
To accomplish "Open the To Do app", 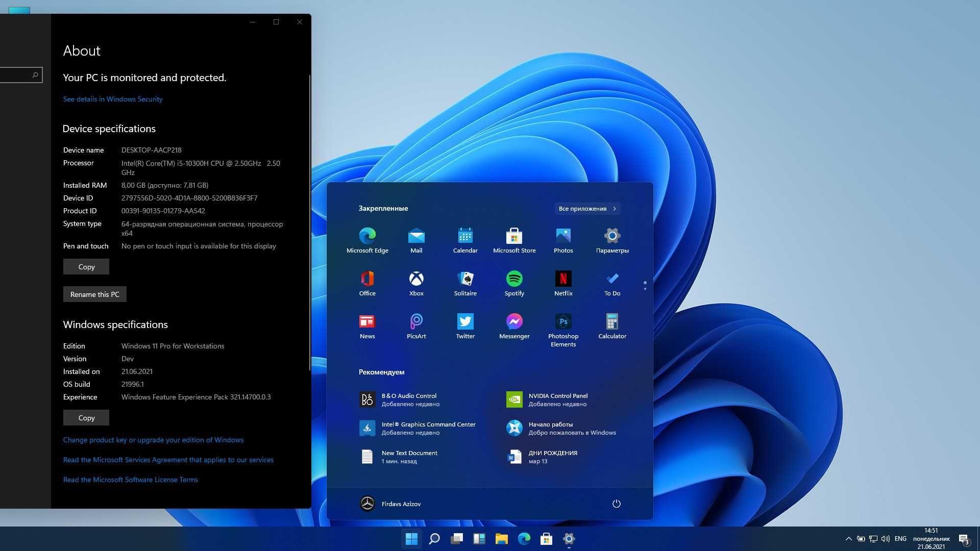I will click(x=612, y=283).
